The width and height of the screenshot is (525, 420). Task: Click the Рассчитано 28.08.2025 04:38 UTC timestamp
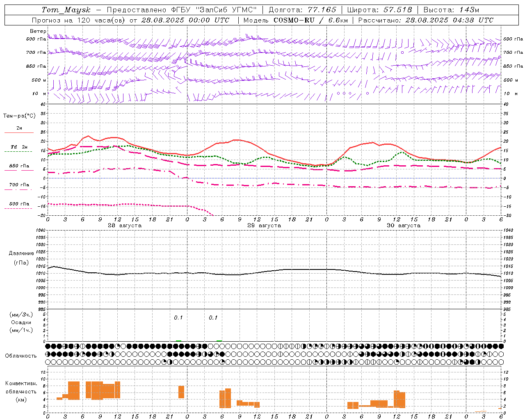click(426, 20)
